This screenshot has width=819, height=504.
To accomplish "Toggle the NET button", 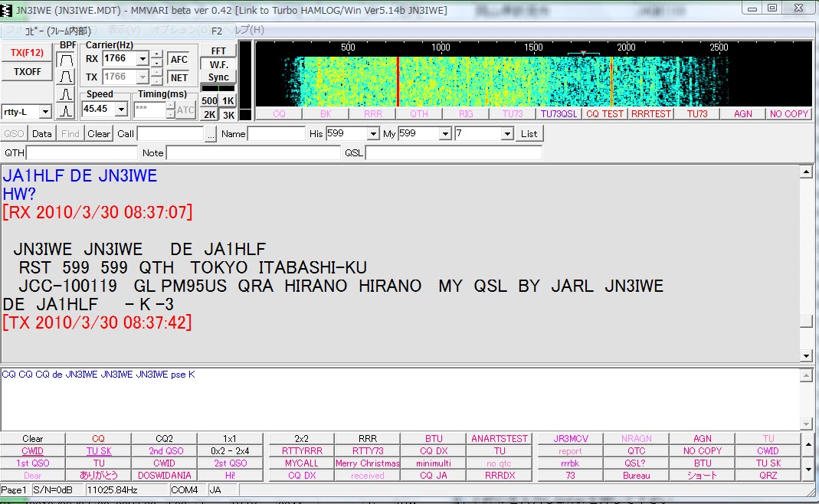I will [179, 78].
